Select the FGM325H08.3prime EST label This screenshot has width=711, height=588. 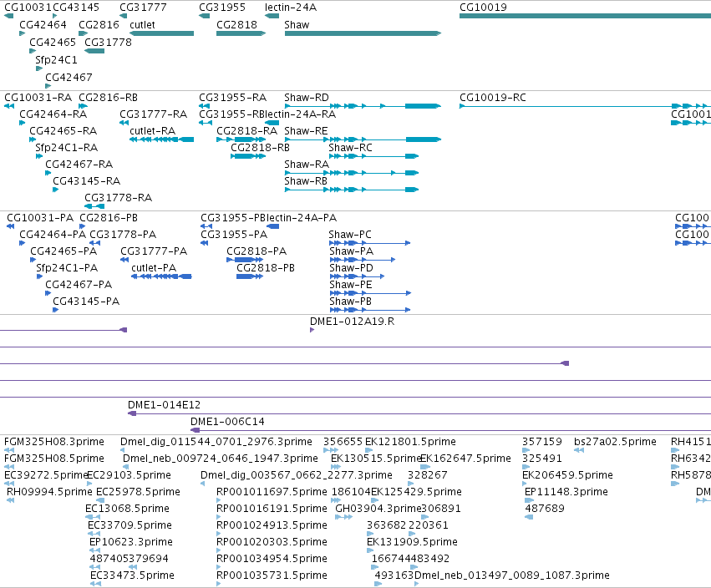(x=54, y=442)
